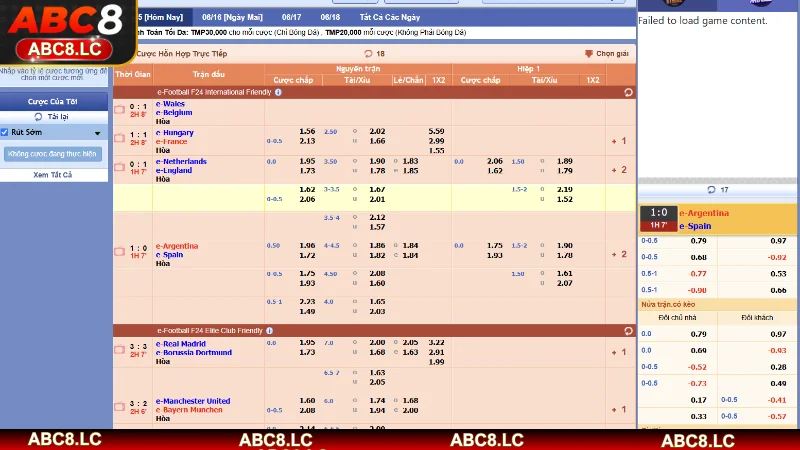Screen dimensions: 800x450
Task: Select handicap odds 2.08 for e-Bayern Munchen
Action: [307, 410]
